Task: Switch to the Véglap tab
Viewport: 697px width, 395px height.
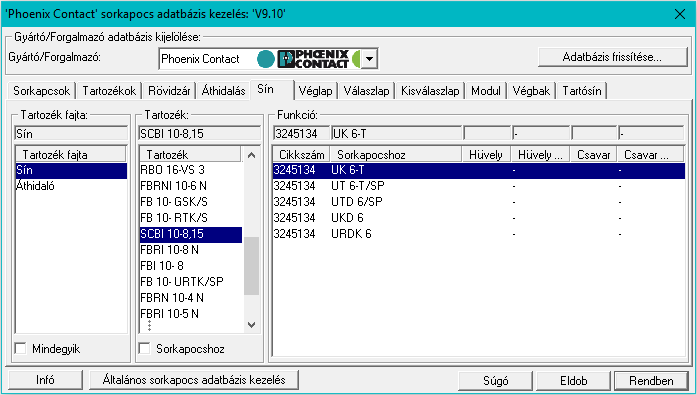Action: pos(315,91)
